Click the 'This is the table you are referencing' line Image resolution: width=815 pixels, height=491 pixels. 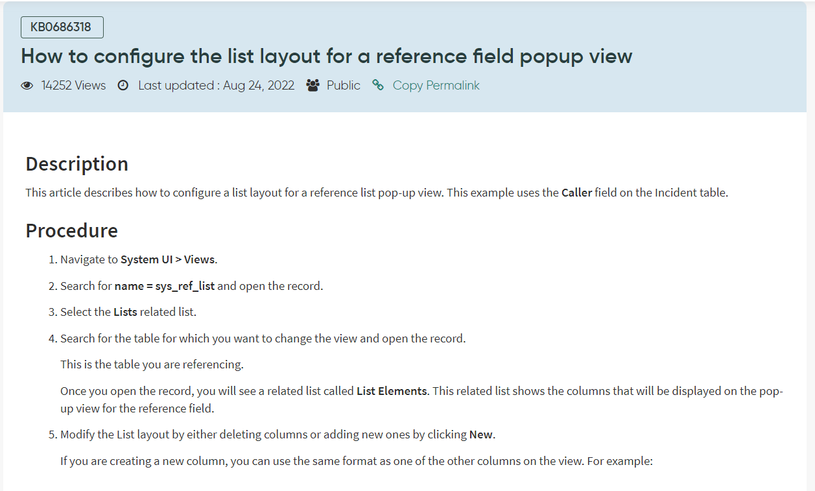click(152, 365)
